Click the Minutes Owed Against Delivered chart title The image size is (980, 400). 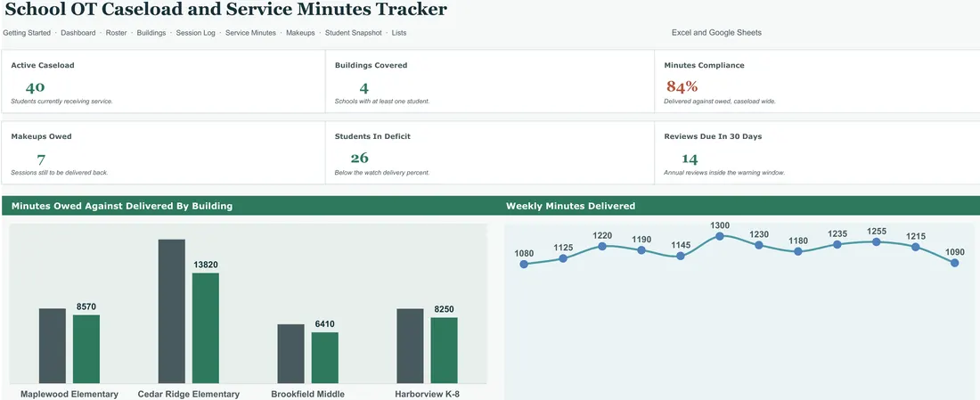122,206
